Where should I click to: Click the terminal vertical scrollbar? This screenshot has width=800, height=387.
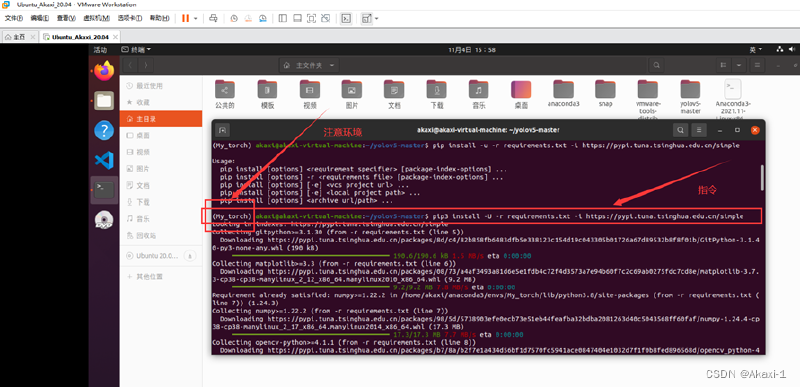coord(762,177)
